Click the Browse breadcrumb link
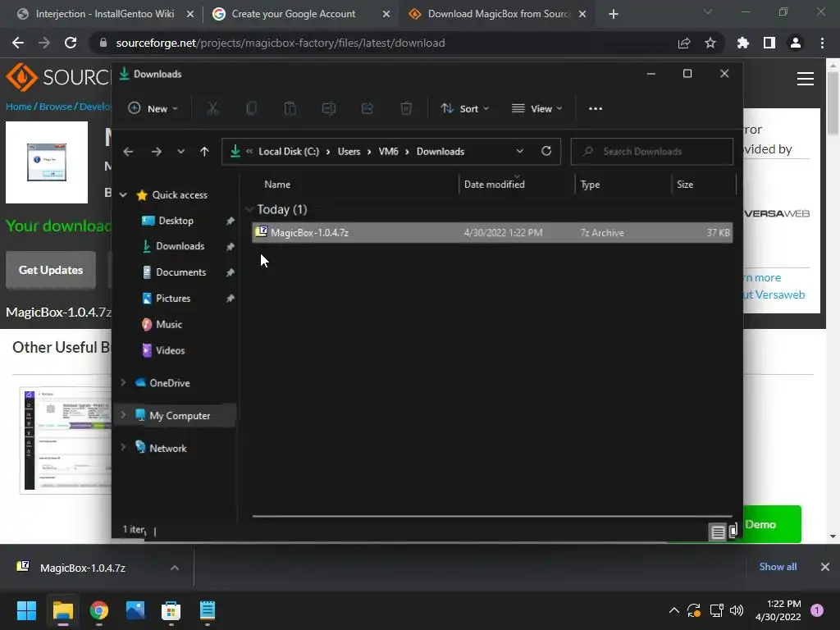Screen dimensions: 840x630 coord(56,107)
